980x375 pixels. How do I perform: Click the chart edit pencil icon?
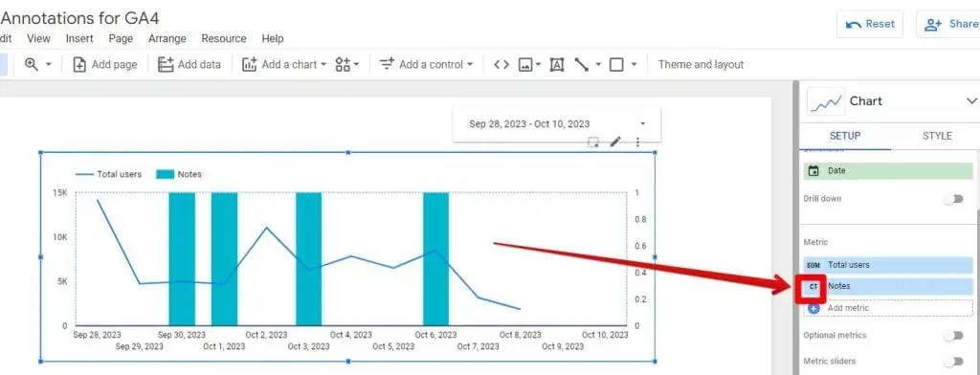[615, 142]
